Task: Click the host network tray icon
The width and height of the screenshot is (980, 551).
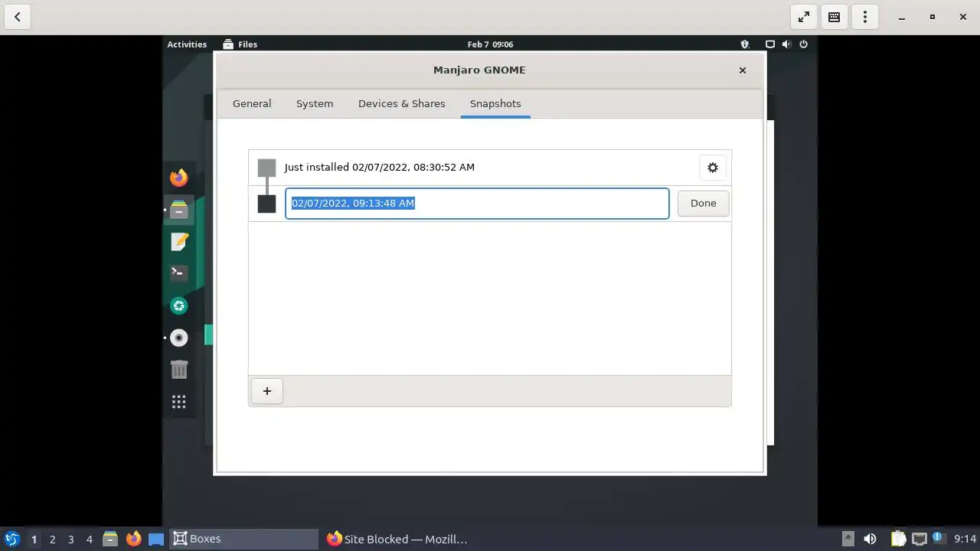Action: click(919, 539)
